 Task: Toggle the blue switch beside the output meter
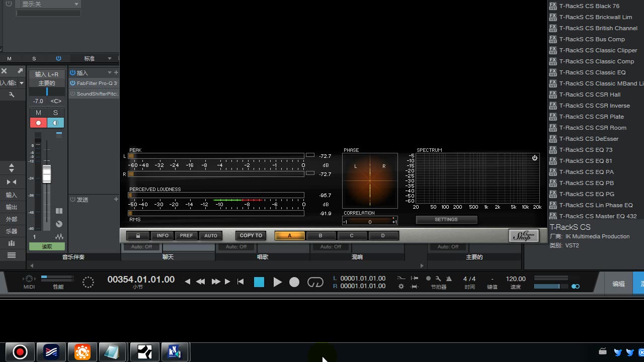[x=576, y=287]
